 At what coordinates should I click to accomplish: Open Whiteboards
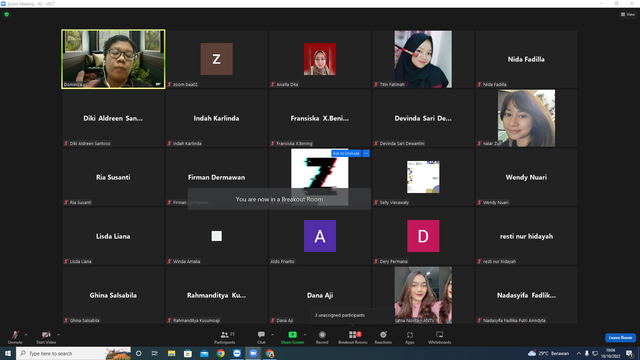440,337
